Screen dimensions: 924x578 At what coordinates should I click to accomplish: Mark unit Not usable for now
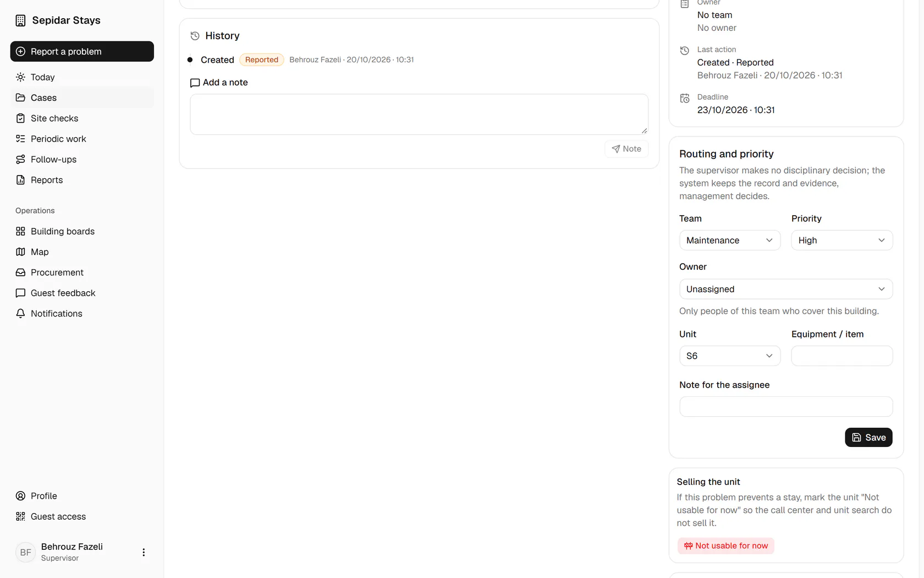725,546
